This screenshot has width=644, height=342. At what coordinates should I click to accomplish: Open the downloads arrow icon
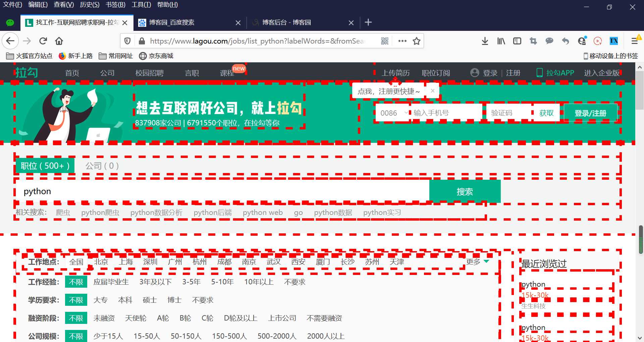pos(485,41)
